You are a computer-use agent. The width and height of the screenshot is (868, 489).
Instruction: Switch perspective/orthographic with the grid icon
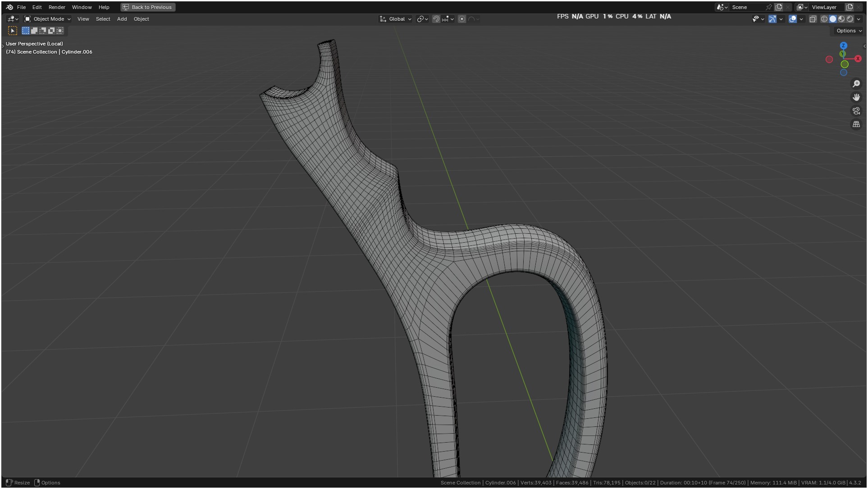(856, 124)
